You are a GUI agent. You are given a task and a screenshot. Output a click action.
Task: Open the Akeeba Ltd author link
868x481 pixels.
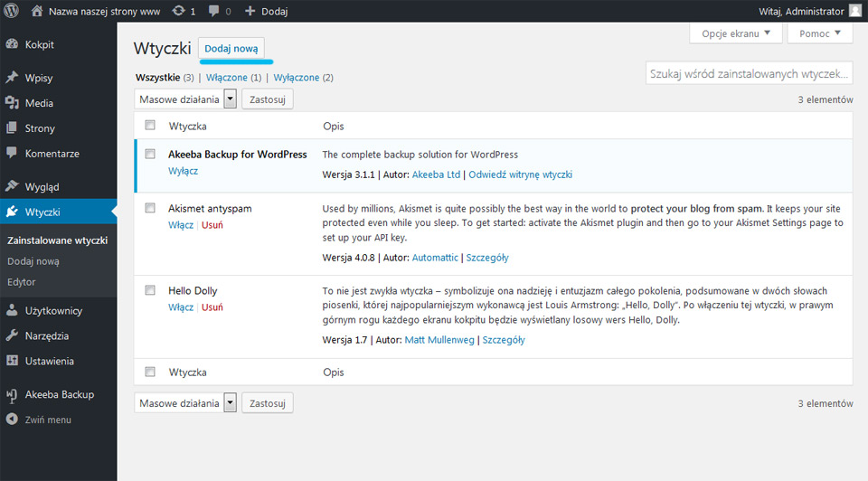coord(436,174)
